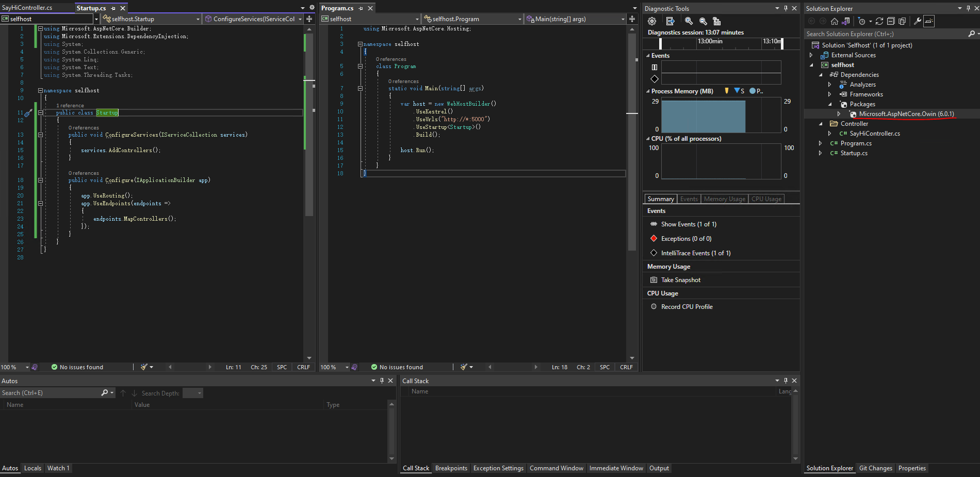Viewport: 980px width, 477px height.
Task: Split the Program.cs editor window
Action: 632,19
